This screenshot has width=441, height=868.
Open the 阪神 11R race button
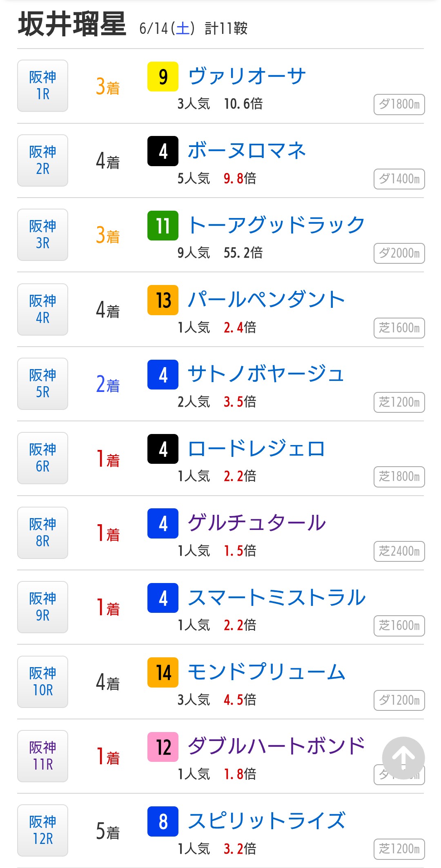pyautogui.click(x=42, y=756)
